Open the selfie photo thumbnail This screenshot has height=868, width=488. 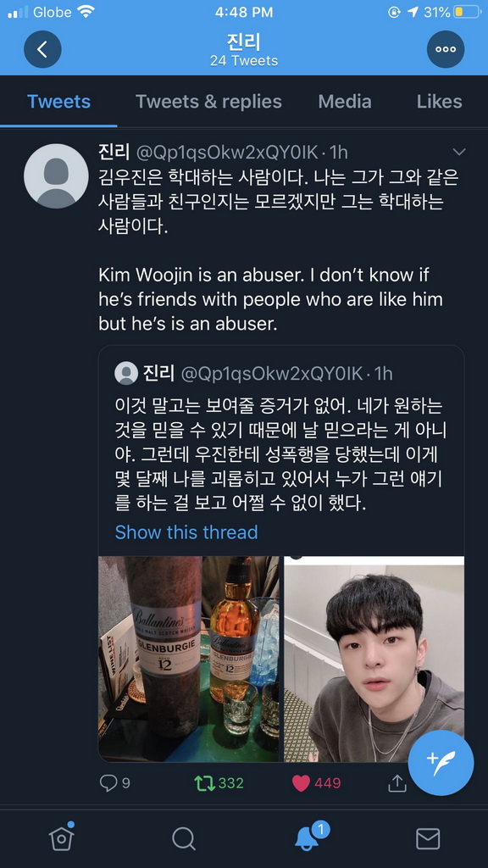[374, 659]
